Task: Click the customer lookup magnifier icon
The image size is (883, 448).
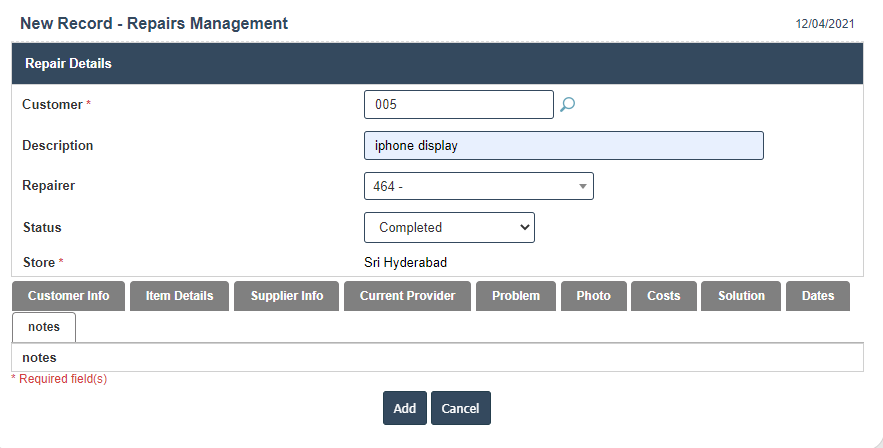Action: coord(567,104)
